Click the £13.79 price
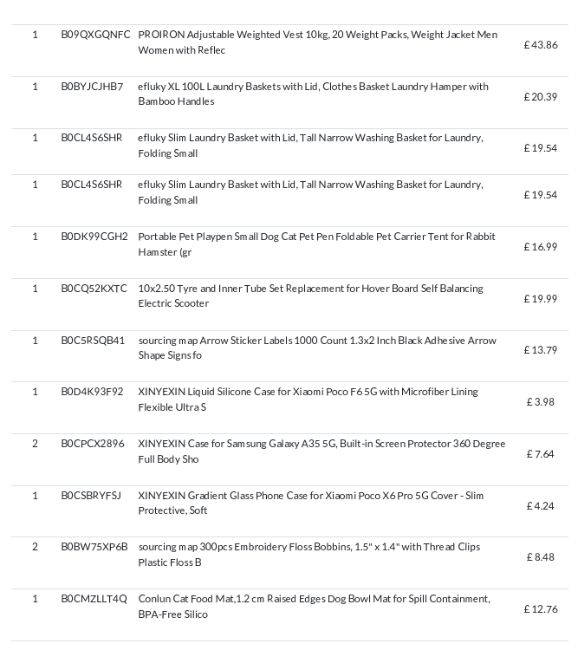578x650 pixels. (x=540, y=350)
